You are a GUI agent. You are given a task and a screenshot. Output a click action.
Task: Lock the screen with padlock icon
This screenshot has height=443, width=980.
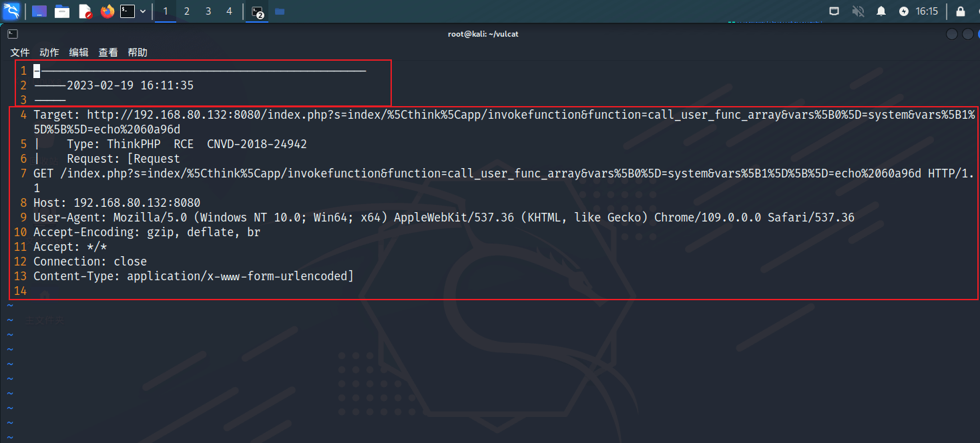tap(961, 11)
